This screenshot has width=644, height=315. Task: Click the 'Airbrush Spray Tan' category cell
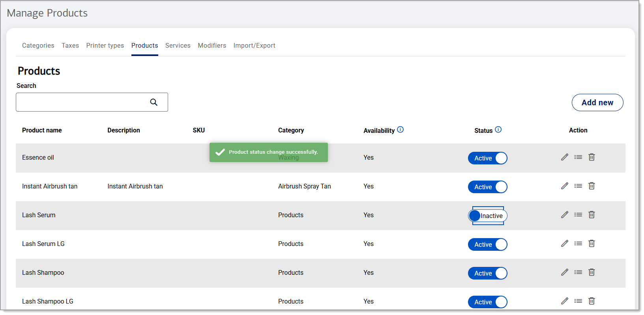pyautogui.click(x=305, y=186)
